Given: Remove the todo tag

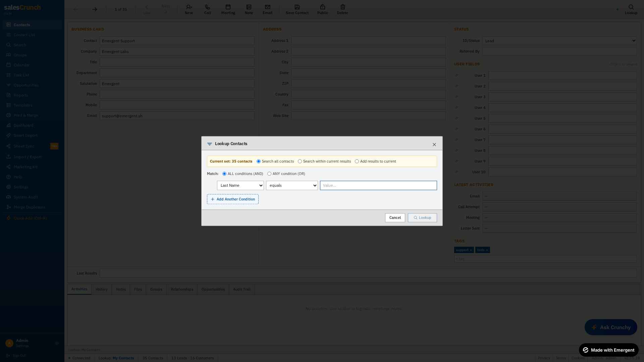Looking at the screenshot, I should (x=487, y=250).
